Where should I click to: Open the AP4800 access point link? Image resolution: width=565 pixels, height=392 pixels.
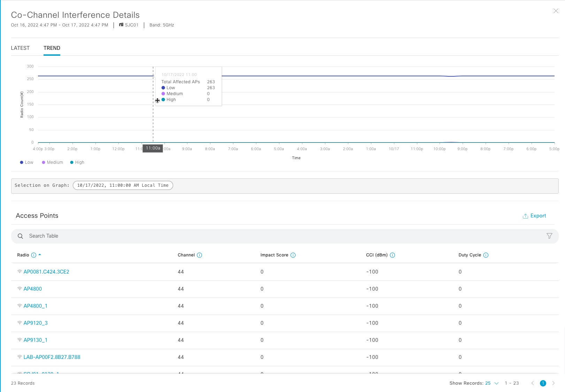point(32,289)
